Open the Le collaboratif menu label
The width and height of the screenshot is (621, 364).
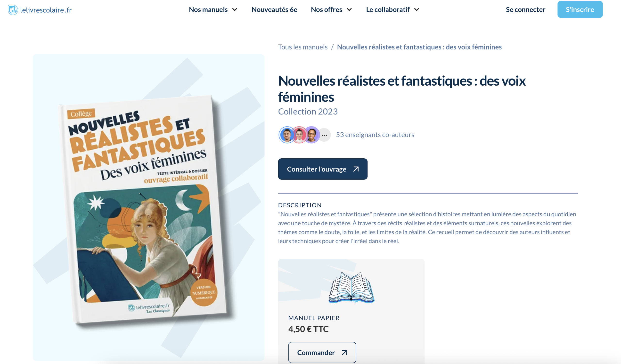388,10
